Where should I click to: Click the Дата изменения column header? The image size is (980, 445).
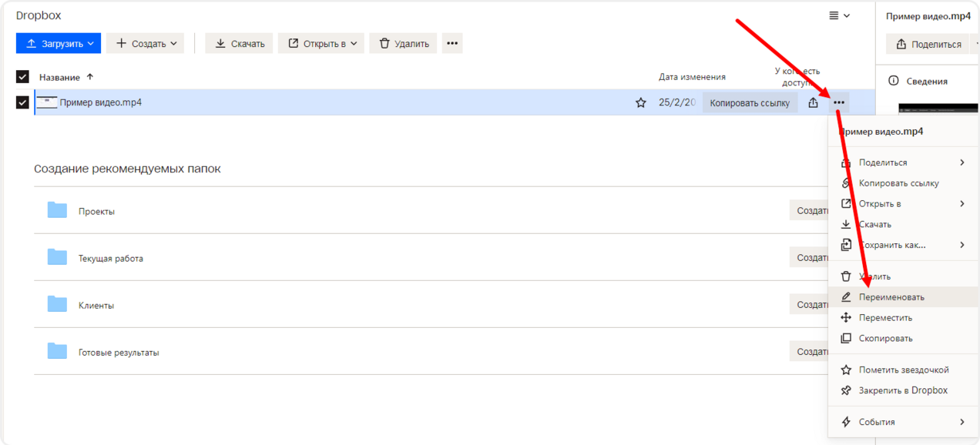(x=692, y=77)
